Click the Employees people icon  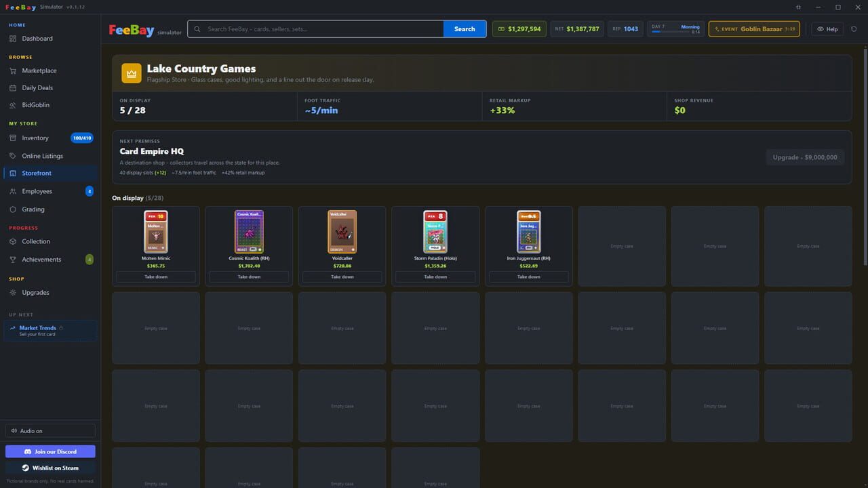tap(13, 191)
